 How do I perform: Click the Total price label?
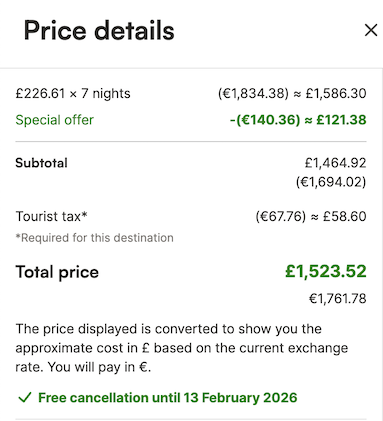tap(57, 272)
